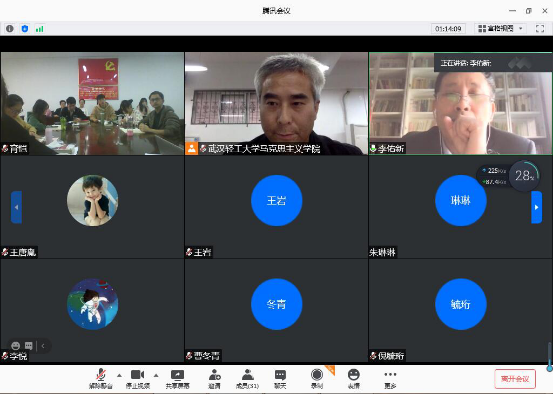
Task: Go to next page of participants
Action: pos(536,207)
